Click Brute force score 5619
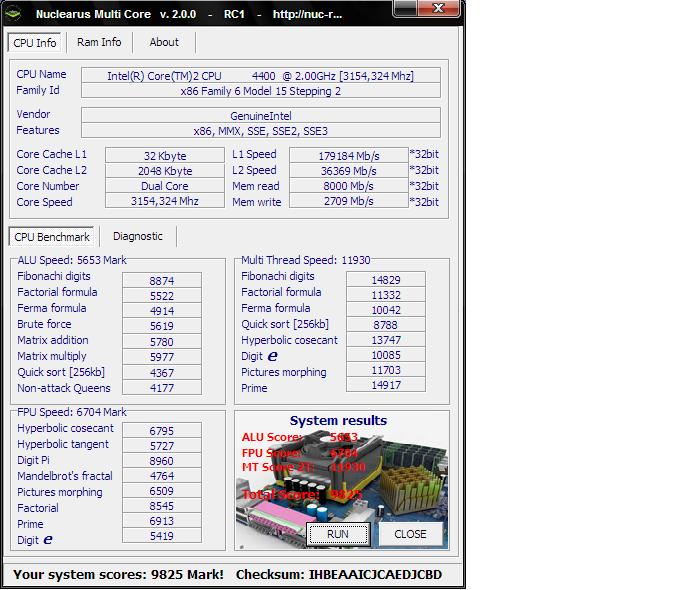Screen dimensions: 700x590 [x=162, y=326]
